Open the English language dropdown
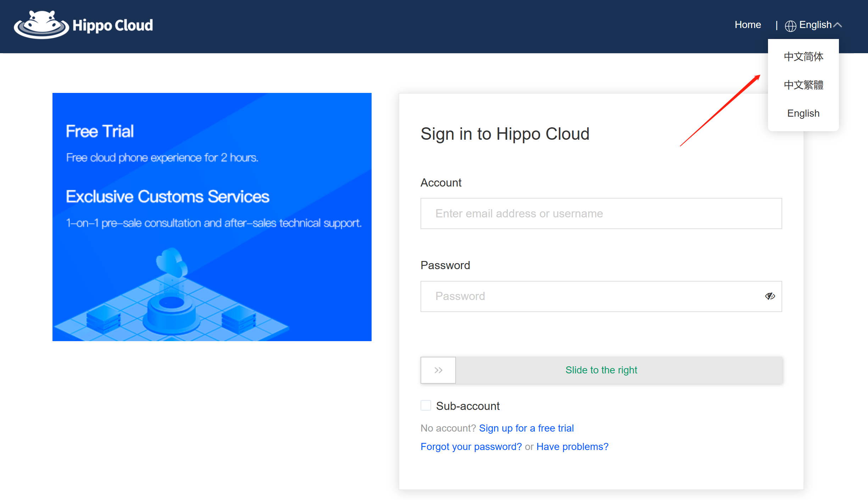The image size is (868, 500). tap(815, 25)
